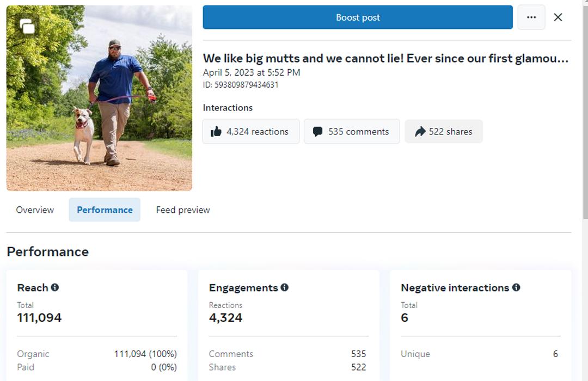The height and width of the screenshot is (381, 588).
Task: Click the post ID number text
Action: pyautogui.click(x=248, y=85)
